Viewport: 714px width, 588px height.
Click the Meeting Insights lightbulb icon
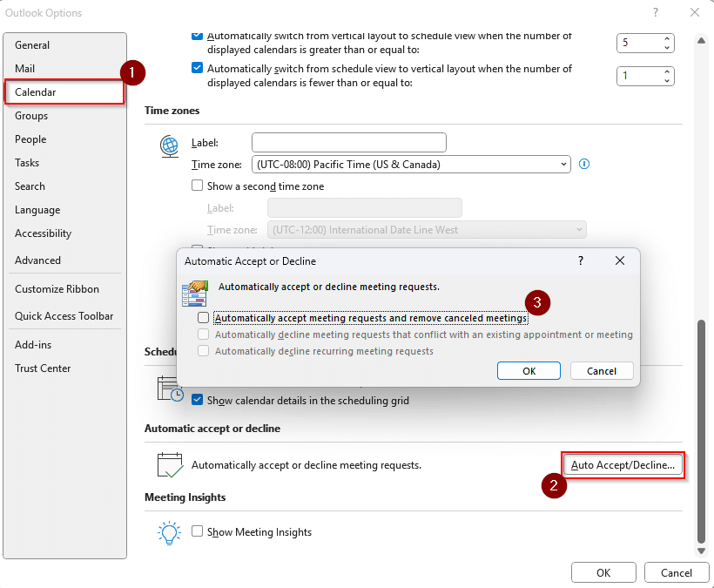(170, 532)
